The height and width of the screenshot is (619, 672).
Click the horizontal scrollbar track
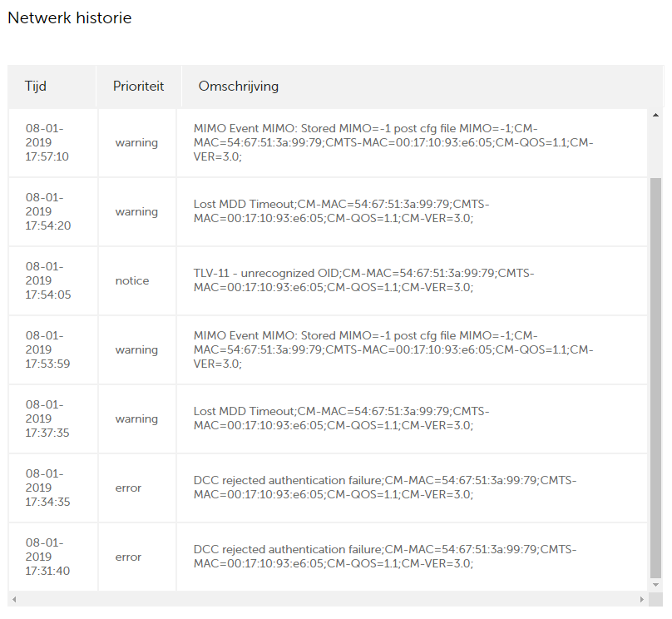tap(328, 599)
